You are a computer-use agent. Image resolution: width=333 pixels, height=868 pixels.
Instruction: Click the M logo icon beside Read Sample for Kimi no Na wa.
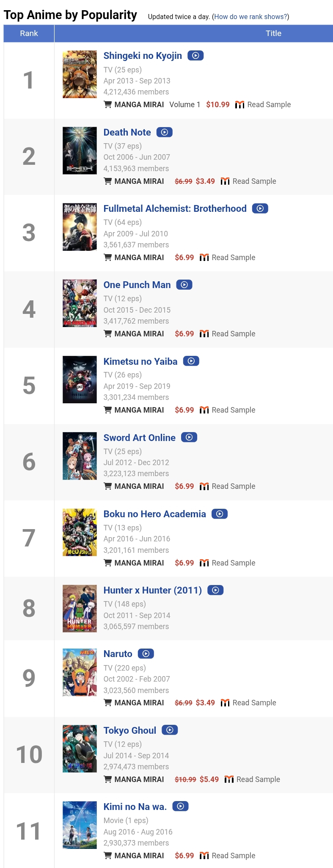[x=204, y=855]
